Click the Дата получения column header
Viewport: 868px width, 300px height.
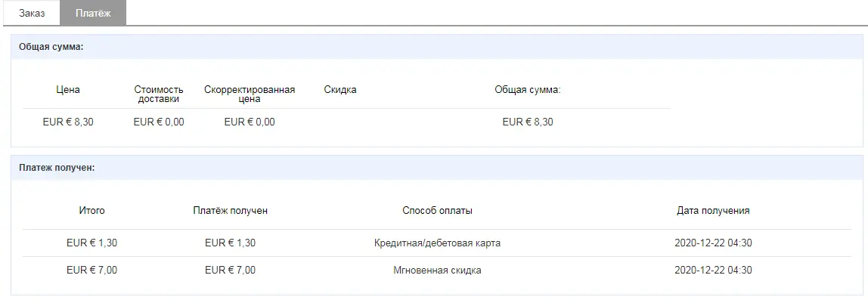(x=713, y=211)
